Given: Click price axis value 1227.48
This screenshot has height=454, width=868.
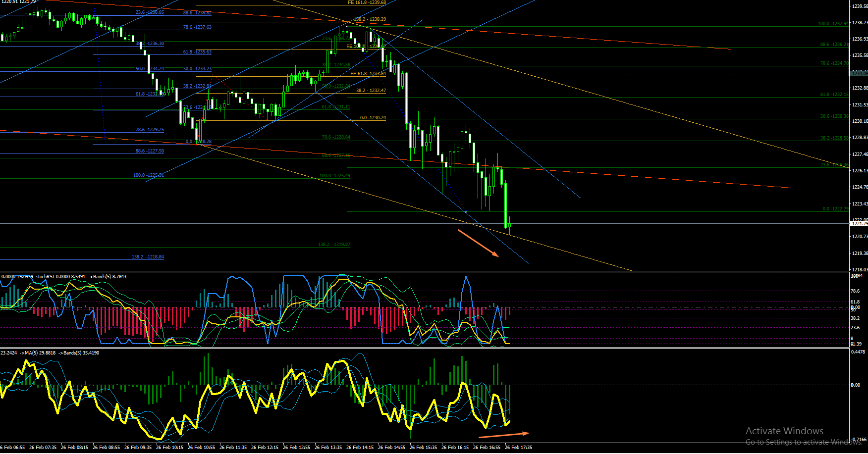Looking at the screenshot, I should pyautogui.click(x=860, y=154).
